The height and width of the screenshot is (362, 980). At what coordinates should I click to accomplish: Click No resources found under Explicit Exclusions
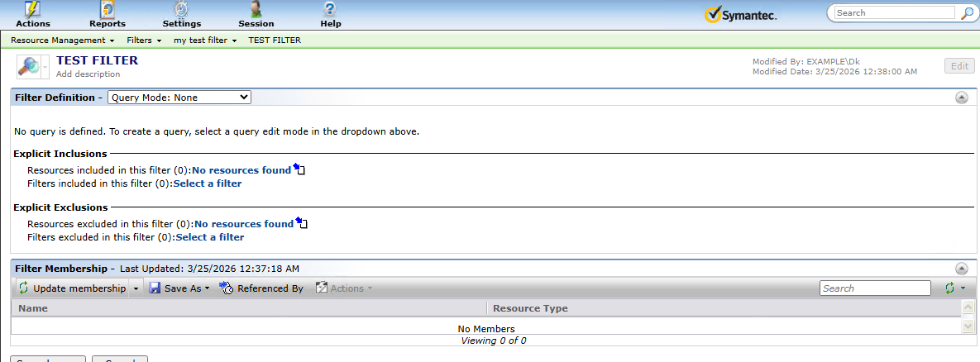pos(244,223)
